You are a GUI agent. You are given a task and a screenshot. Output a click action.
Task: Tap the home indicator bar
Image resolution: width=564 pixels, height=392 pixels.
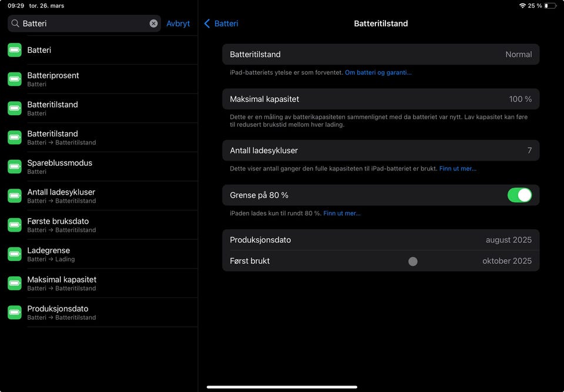pos(282,387)
